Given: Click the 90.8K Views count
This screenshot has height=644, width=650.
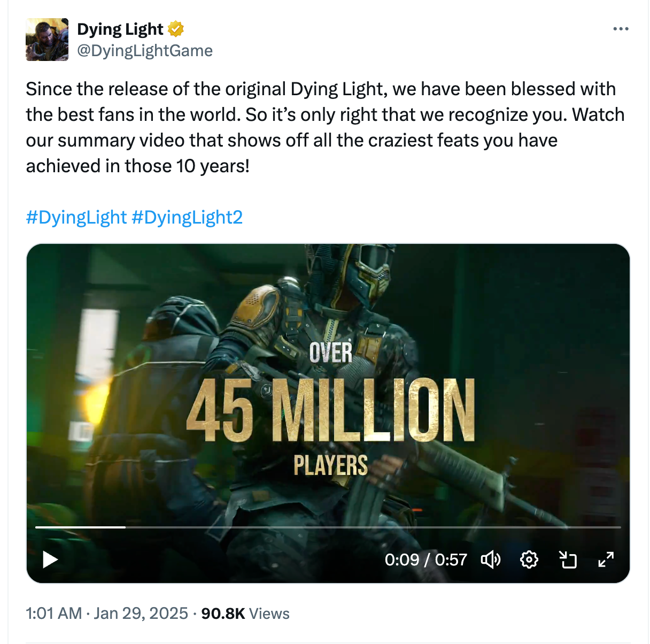Looking at the screenshot, I should pos(245,613).
